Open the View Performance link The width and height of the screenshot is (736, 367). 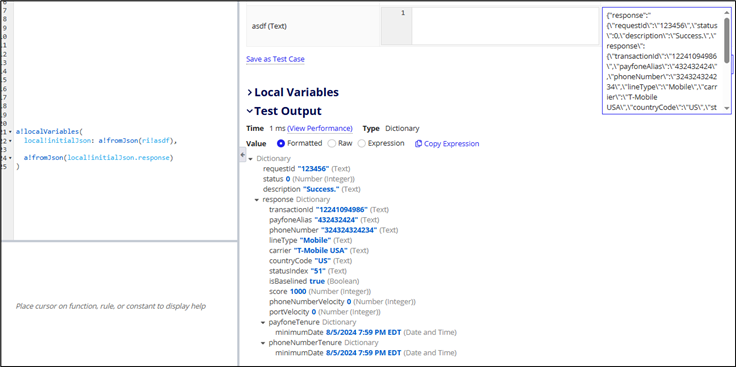(x=320, y=128)
